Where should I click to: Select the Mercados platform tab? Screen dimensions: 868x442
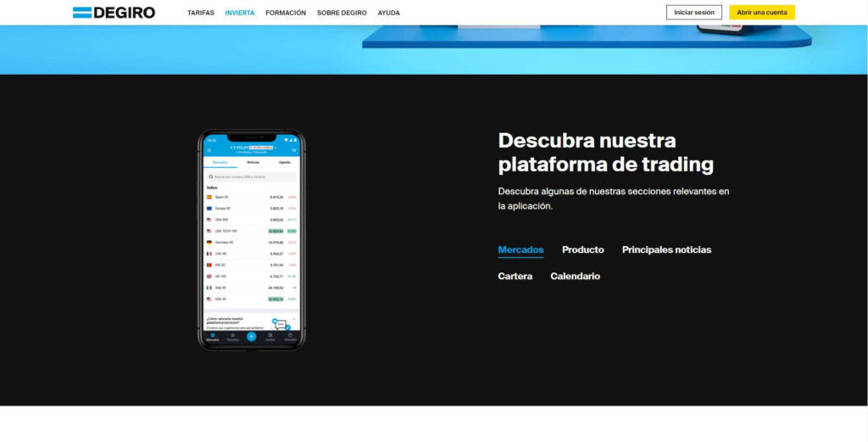click(x=521, y=249)
